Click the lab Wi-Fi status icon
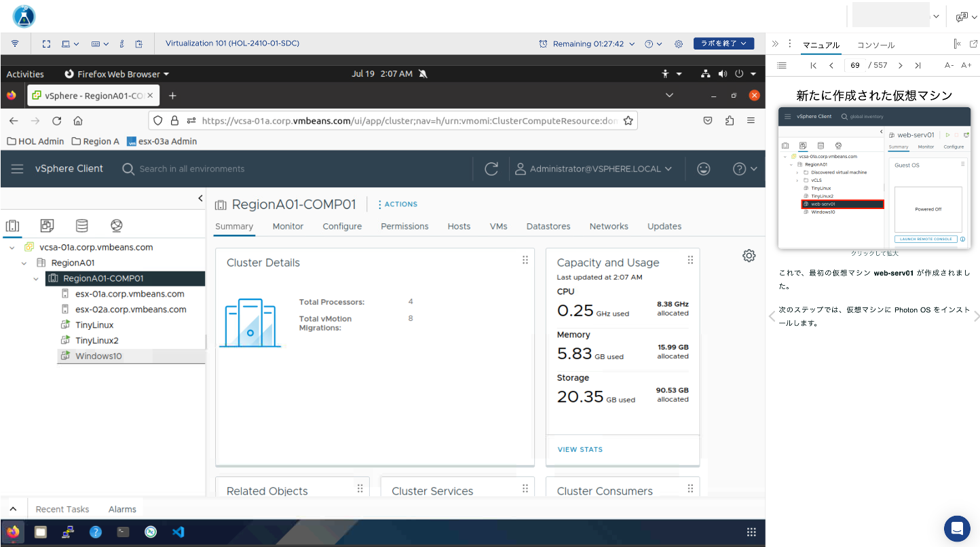Image resolution: width=980 pixels, height=547 pixels. [15, 43]
